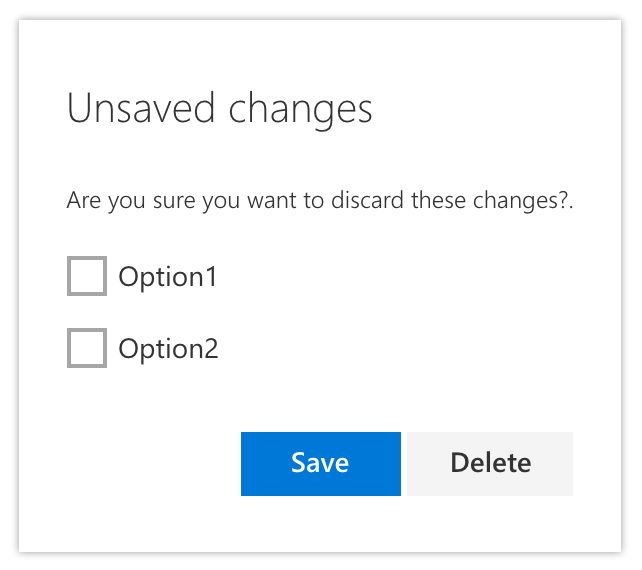Choose the secondary Delete action
This screenshot has height=570, width=642.
490,464
